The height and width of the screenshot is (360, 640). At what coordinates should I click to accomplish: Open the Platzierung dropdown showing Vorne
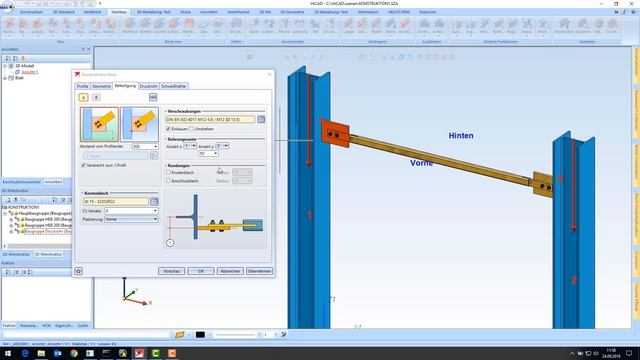pyautogui.click(x=155, y=219)
